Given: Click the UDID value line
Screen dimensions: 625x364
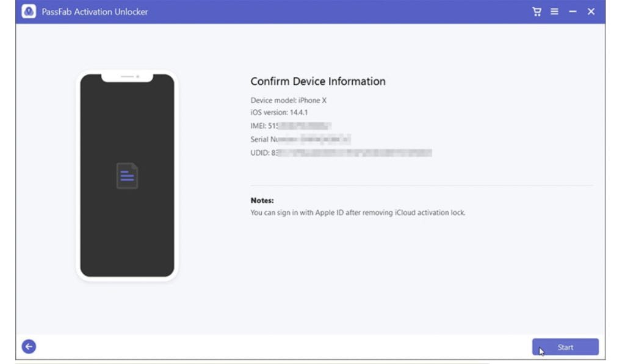Looking at the screenshot, I should (x=341, y=153).
